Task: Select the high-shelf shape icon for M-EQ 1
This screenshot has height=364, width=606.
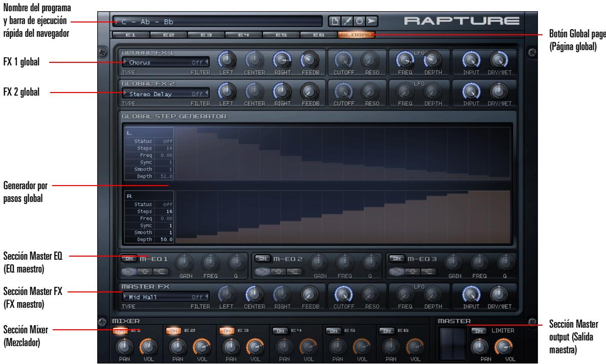Action: click(161, 272)
